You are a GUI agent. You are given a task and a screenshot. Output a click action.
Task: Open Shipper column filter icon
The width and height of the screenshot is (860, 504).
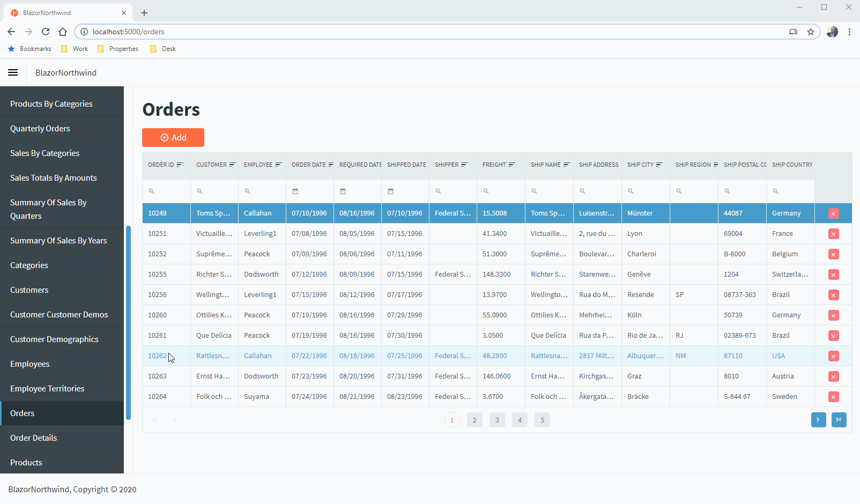tap(464, 165)
